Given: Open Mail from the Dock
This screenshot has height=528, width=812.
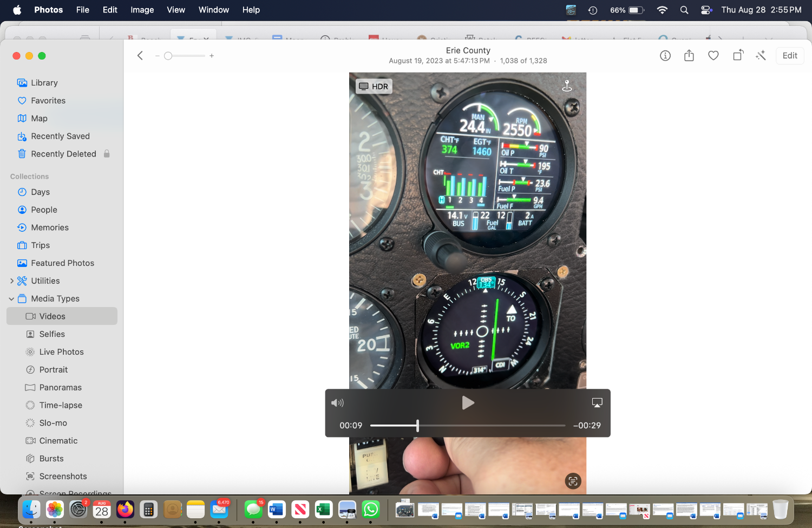Looking at the screenshot, I should (219, 510).
